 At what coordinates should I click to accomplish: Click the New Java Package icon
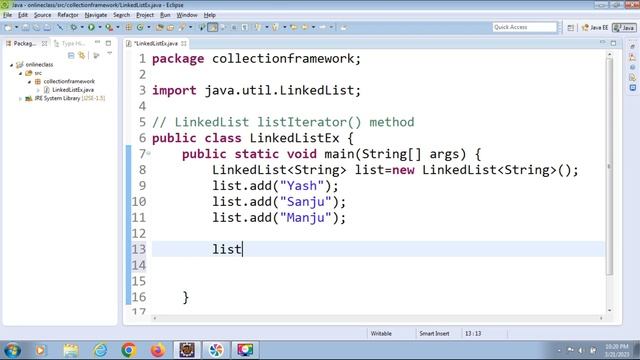pyautogui.click(x=129, y=27)
